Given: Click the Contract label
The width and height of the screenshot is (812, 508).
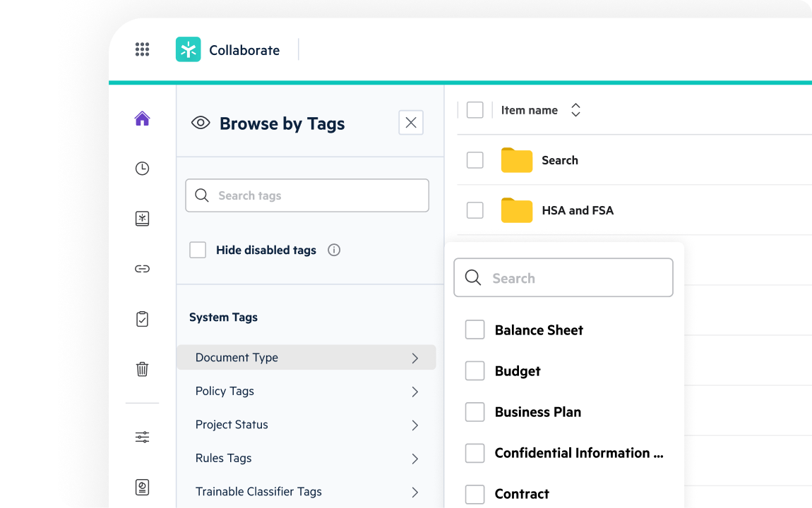Looking at the screenshot, I should [522, 494].
